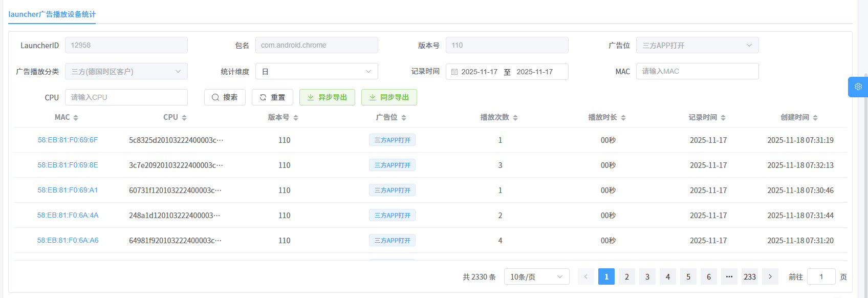
Task: Go to next page arrow
Action: click(770, 276)
